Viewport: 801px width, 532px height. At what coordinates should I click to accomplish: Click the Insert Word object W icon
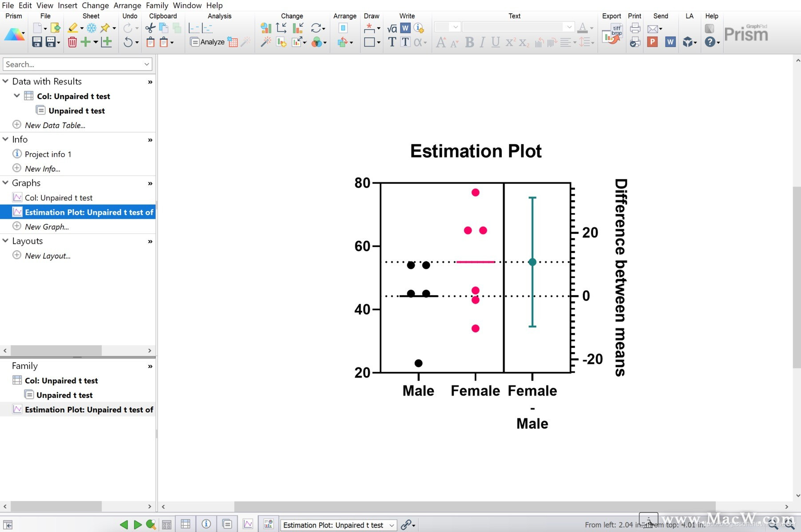(405, 28)
